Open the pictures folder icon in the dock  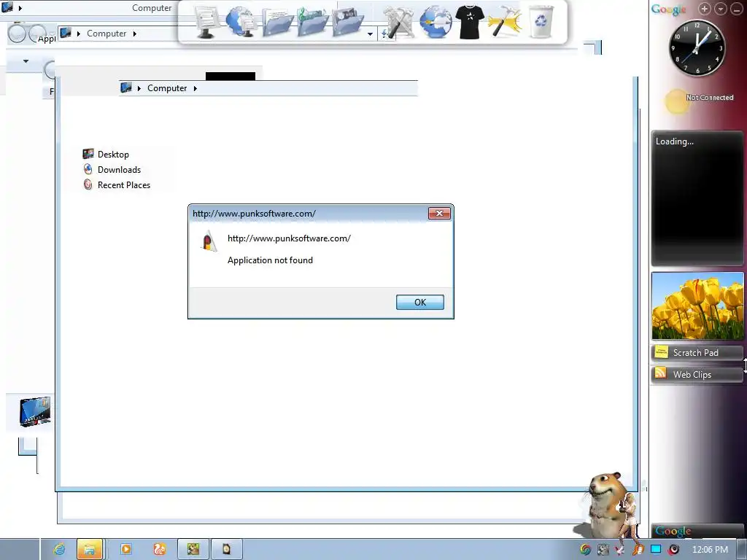(x=348, y=22)
